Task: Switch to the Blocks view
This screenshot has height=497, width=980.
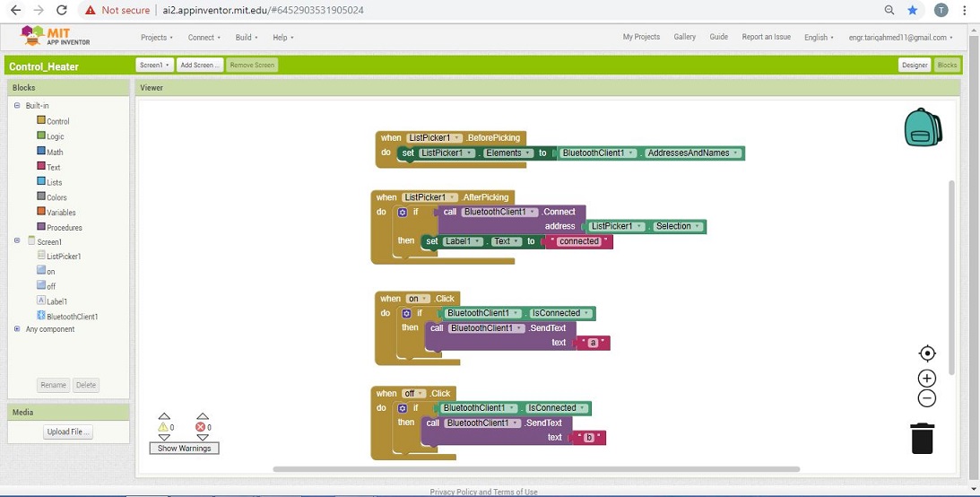Action: [947, 65]
